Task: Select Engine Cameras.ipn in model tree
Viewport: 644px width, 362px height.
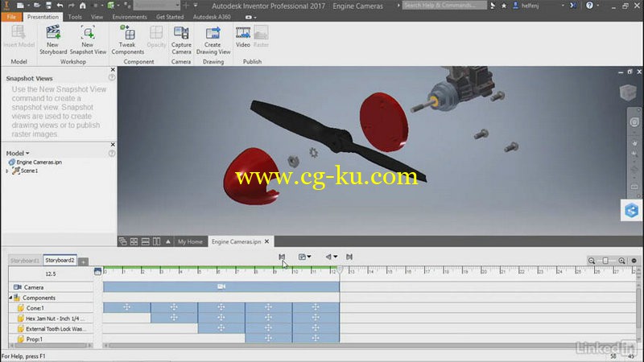Action: [x=39, y=162]
